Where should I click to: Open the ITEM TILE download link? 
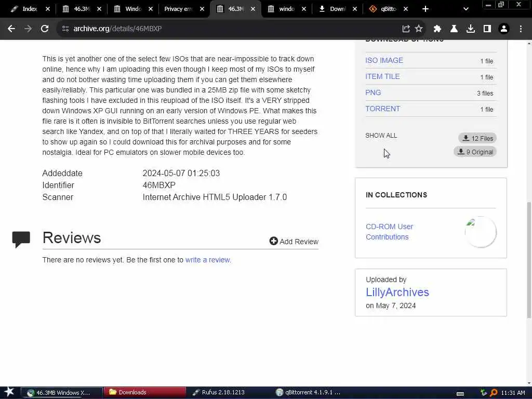(x=382, y=77)
